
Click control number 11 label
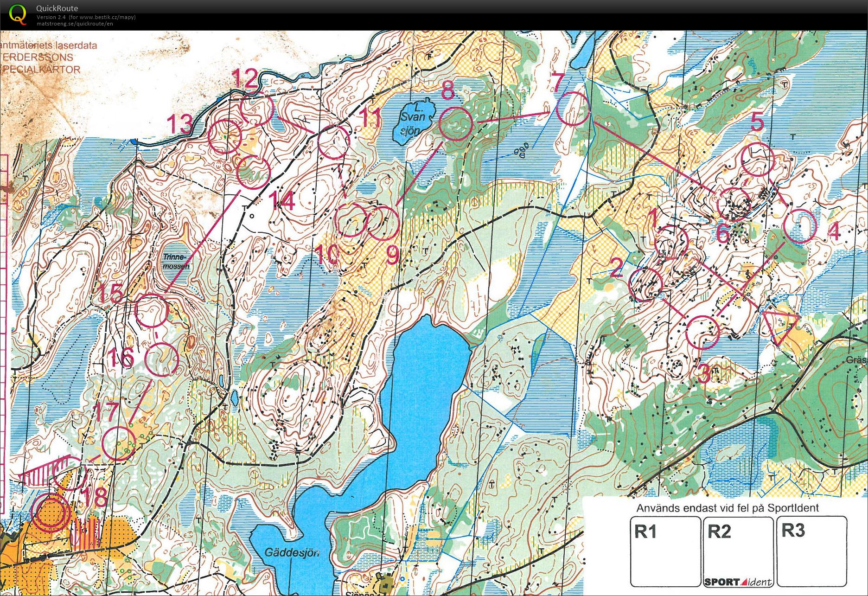coord(371,117)
